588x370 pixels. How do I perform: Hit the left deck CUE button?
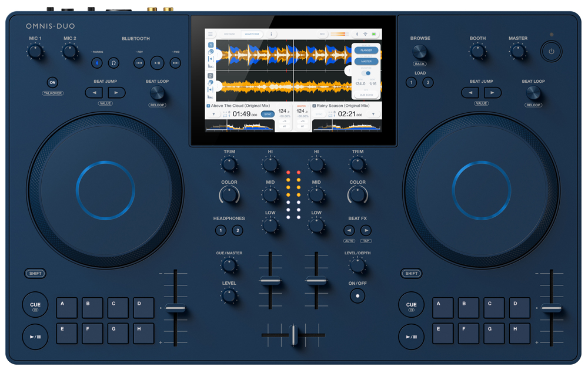(35, 305)
